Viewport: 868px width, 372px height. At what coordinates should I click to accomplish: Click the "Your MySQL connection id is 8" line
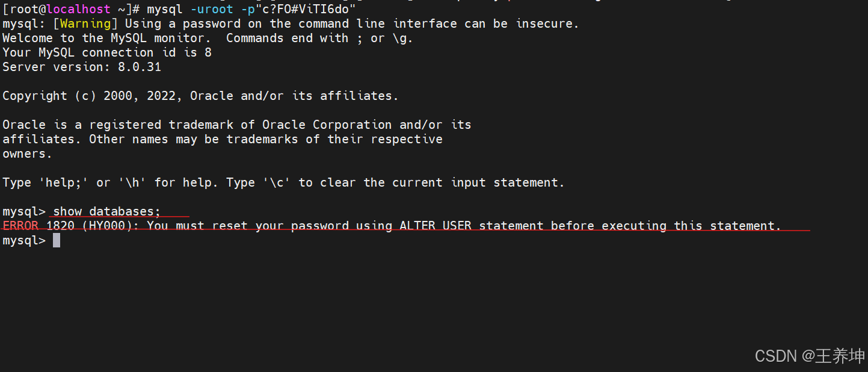click(107, 52)
